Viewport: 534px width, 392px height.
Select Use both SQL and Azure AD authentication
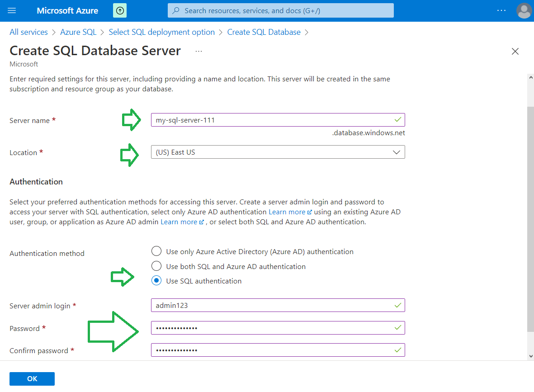click(x=156, y=266)
